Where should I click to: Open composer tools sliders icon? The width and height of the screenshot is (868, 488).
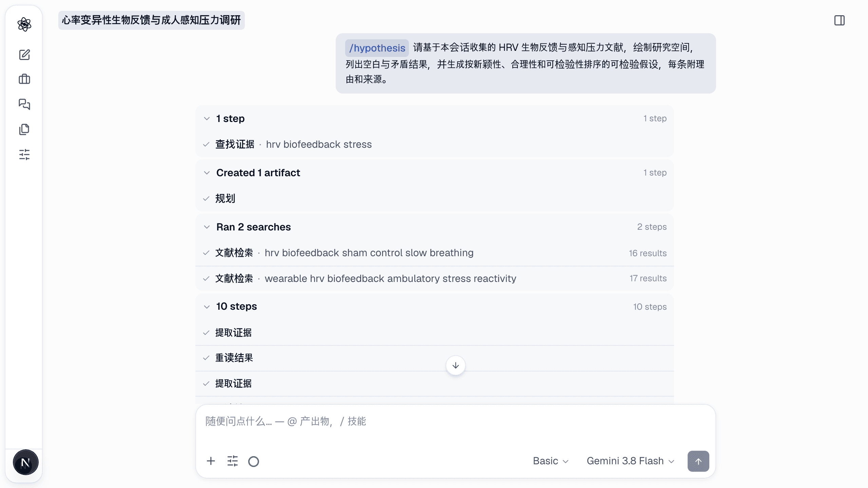233,461
